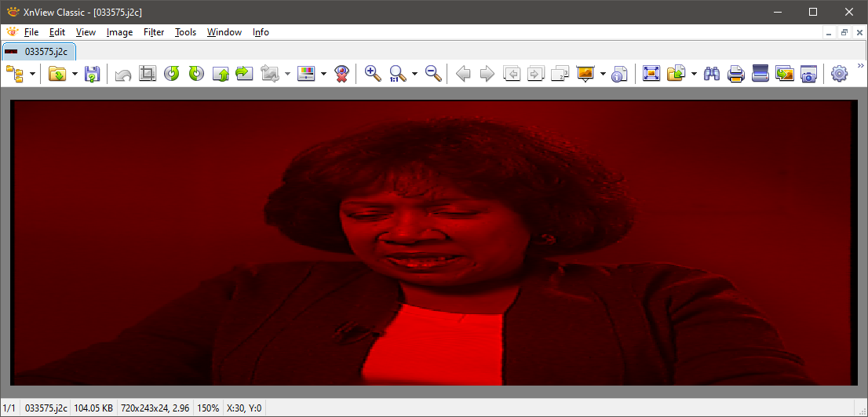Click the screen capture camera icon
The image size is (868, 417).
pos(809,74)
